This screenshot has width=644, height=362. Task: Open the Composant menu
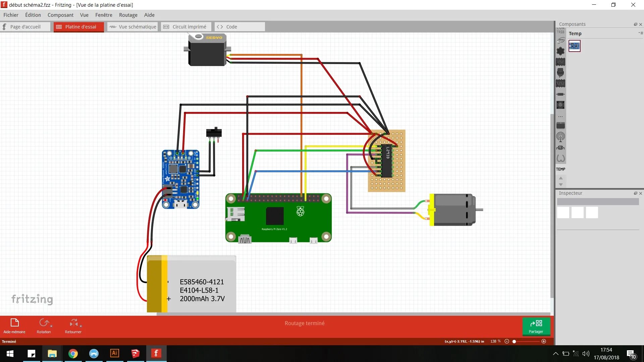(x=60, y=15)
